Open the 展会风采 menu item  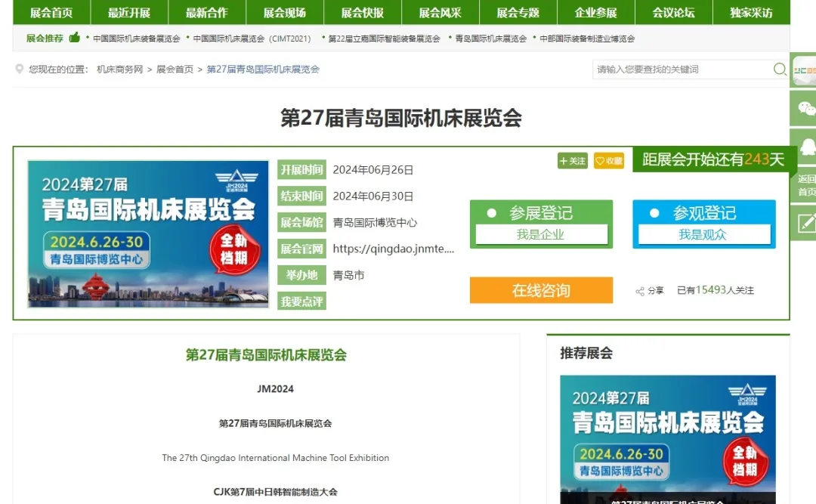[x=440, y=13]
